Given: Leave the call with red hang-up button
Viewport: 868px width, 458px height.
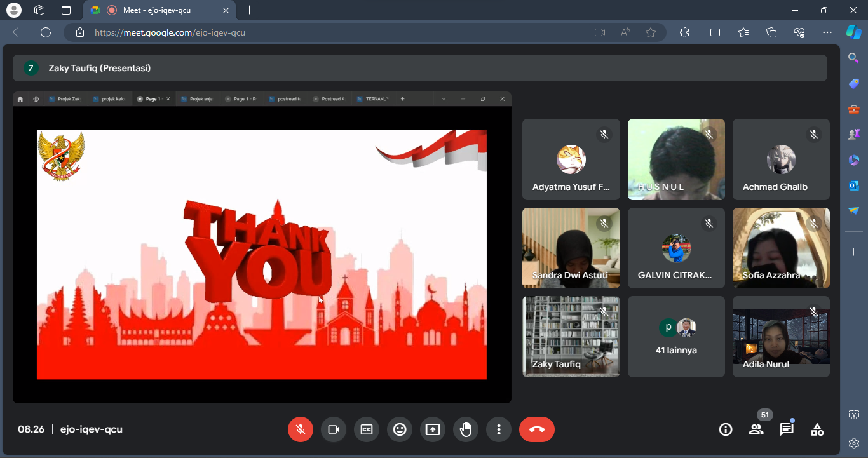Looking at the screenshot, I should tap(536, 429).
